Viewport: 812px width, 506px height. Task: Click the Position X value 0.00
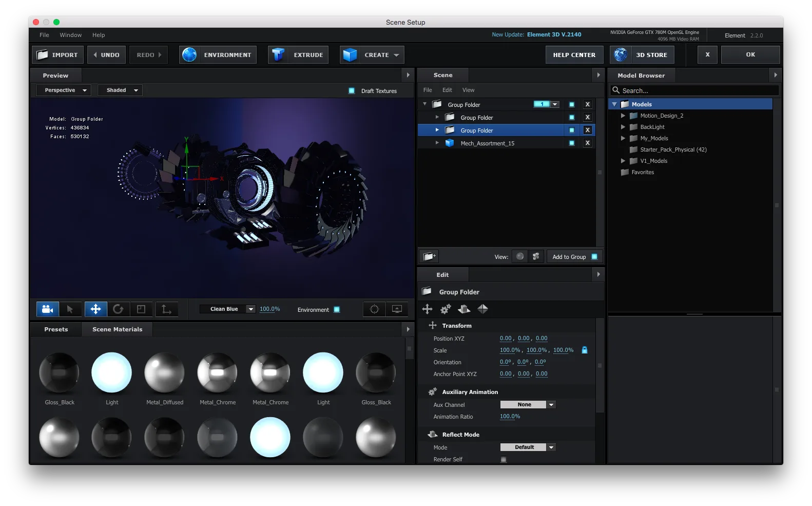coord(506,338)
